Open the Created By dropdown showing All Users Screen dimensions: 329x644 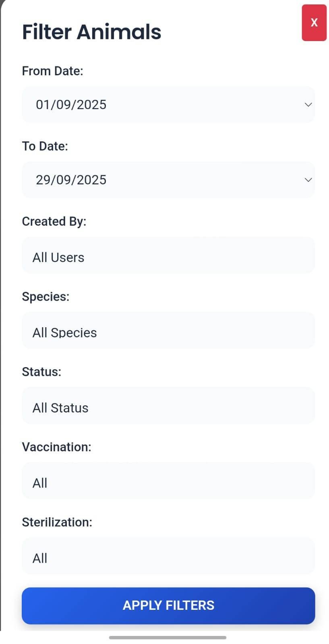168,255
